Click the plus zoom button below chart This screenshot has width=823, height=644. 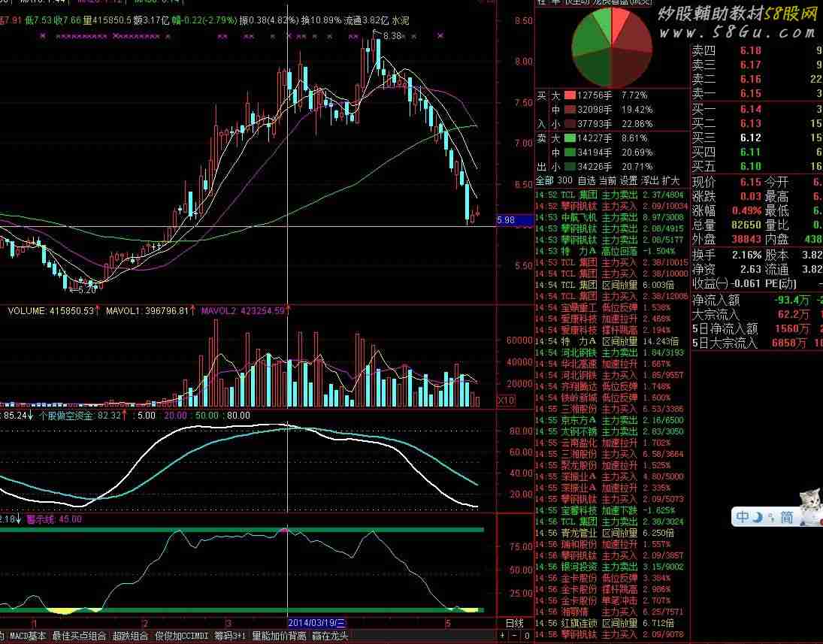(x=502, y=636)
